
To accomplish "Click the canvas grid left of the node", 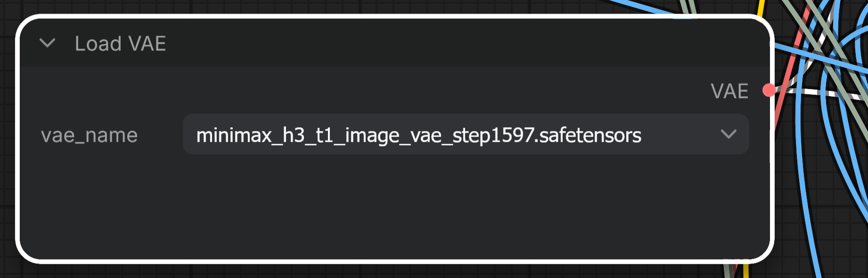I will click(x=8, y=141).
